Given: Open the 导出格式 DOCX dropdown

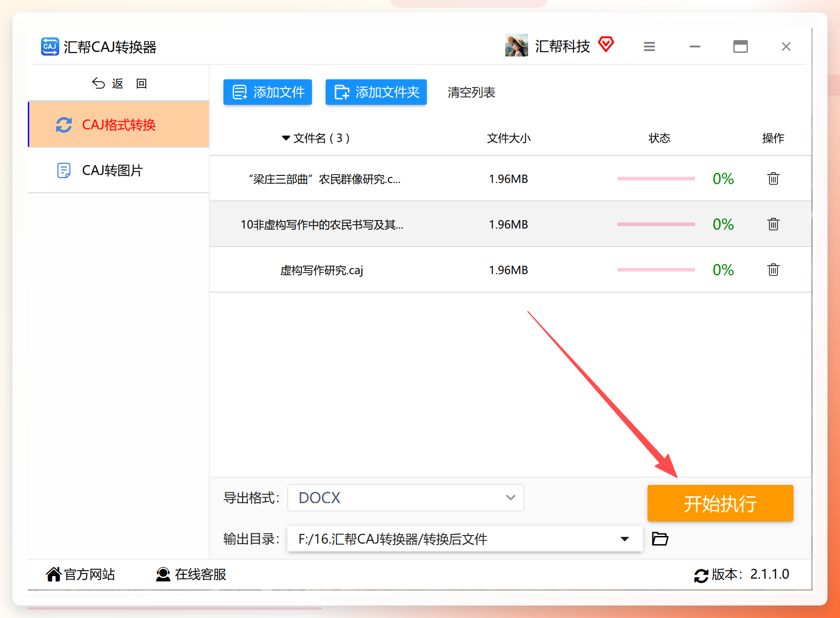Looking at the screenshot, I should (x=406, y=498).
